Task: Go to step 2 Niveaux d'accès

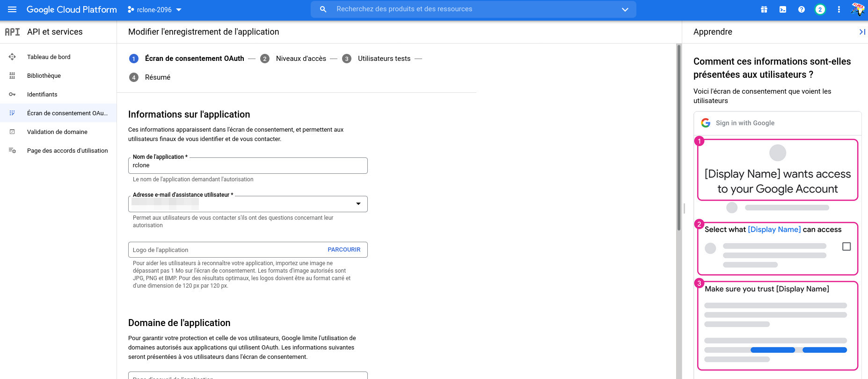Action: coord(293,59)
